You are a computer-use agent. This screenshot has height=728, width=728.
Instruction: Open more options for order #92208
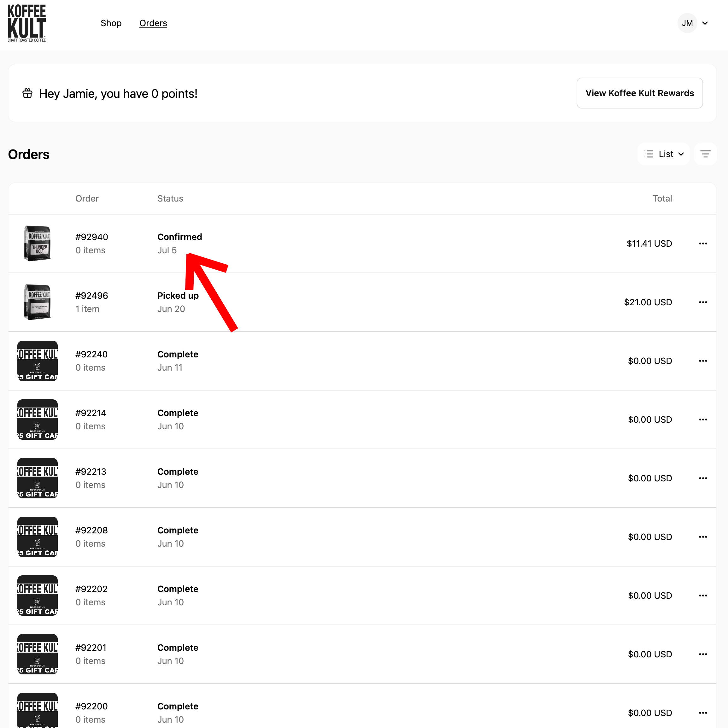702,537
